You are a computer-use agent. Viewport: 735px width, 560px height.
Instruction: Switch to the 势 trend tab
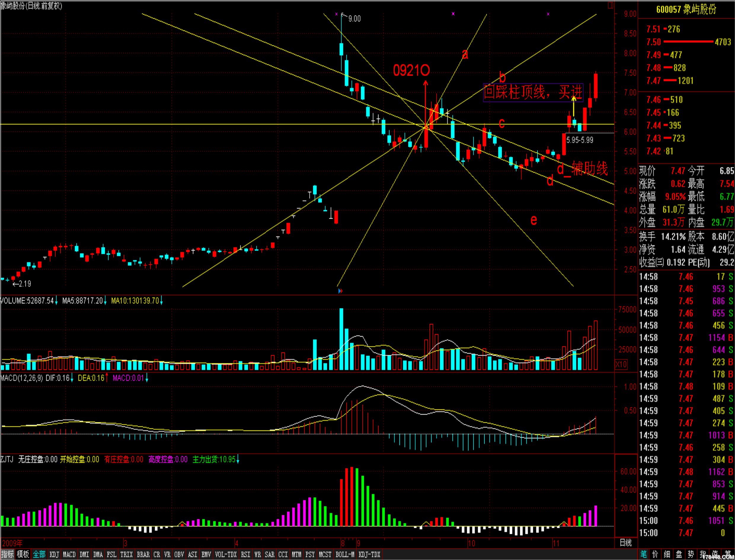coord(691,554)
